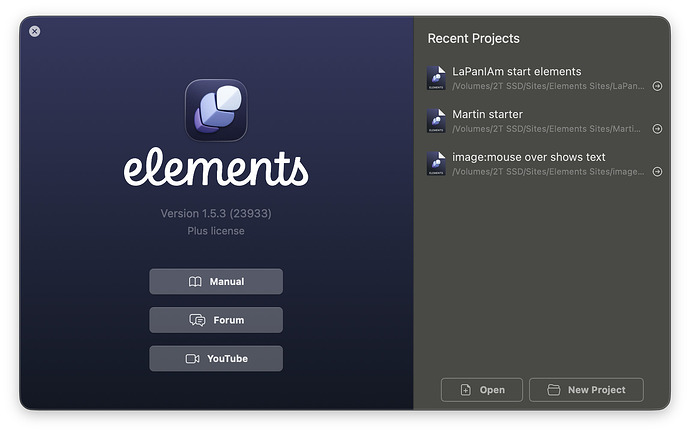
Task: Reveal image:mouse over shows text arrow icon
Action: pos(657,172)
